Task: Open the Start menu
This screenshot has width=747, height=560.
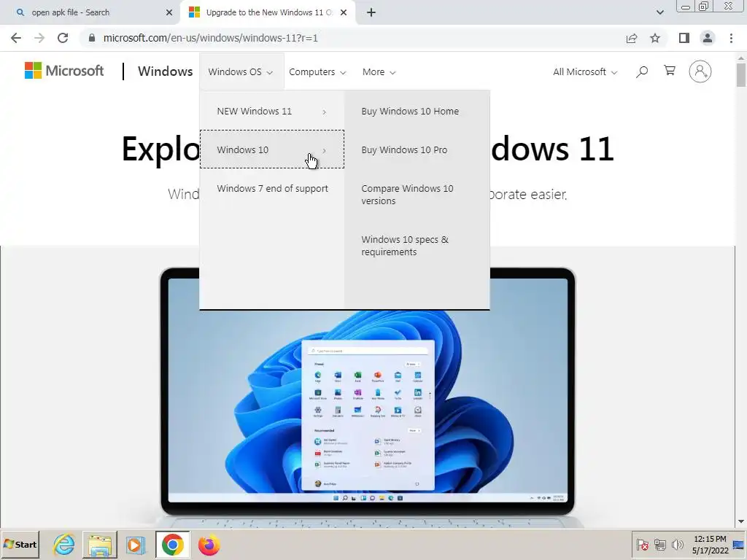Action: 20,544
